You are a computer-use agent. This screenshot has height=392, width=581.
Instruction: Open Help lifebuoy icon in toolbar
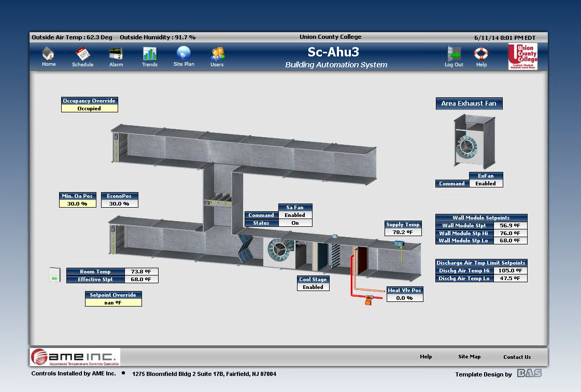pos(481,54)
